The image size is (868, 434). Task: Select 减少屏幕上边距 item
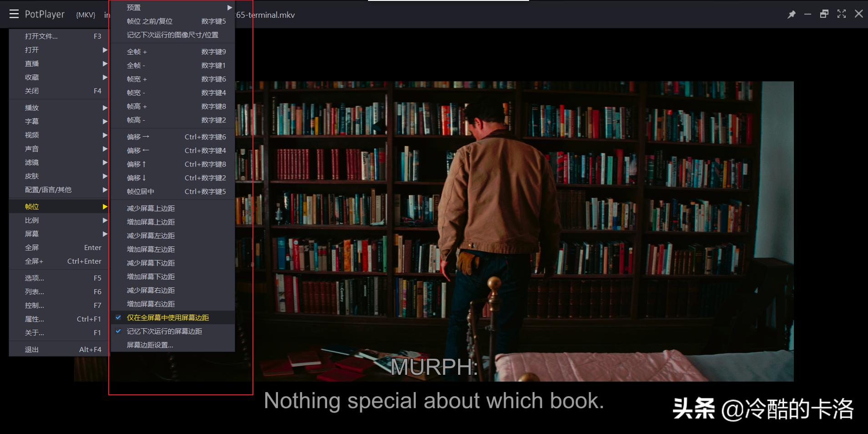click(173, 208)
